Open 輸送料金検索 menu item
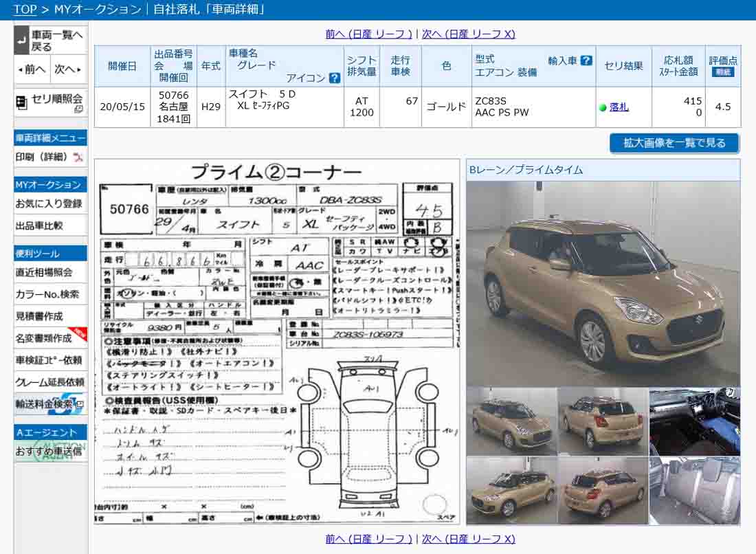This screenshot has height=554, width=756. (x=50, y=404)
